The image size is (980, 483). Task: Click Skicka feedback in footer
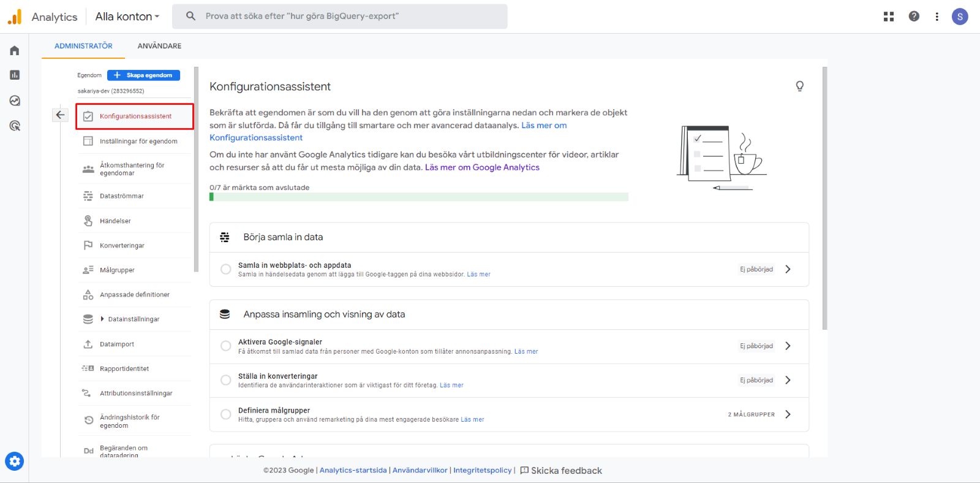tap(561, 471)
